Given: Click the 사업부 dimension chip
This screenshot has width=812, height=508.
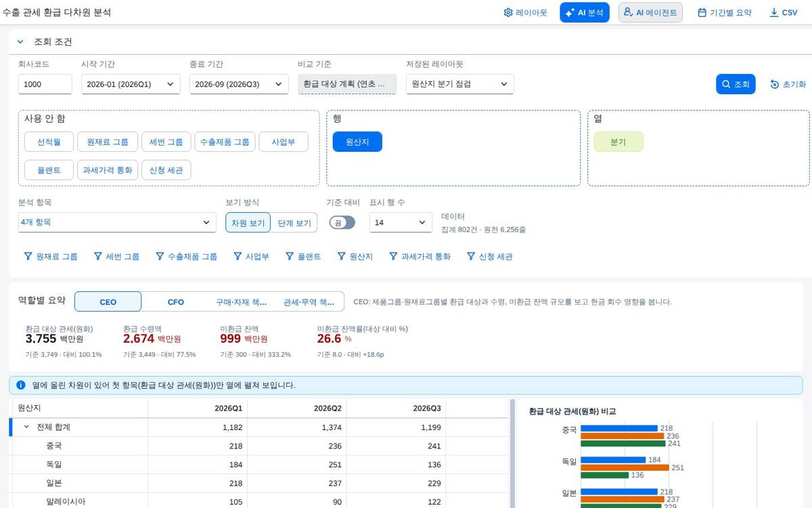Looking at the screenshot, I should [284, 142].
